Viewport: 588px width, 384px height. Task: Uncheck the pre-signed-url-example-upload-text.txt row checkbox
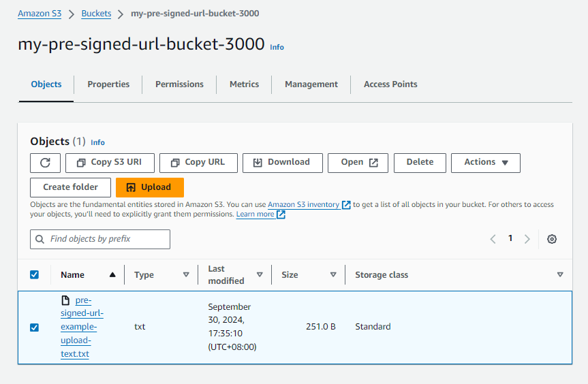click(35, 327)
